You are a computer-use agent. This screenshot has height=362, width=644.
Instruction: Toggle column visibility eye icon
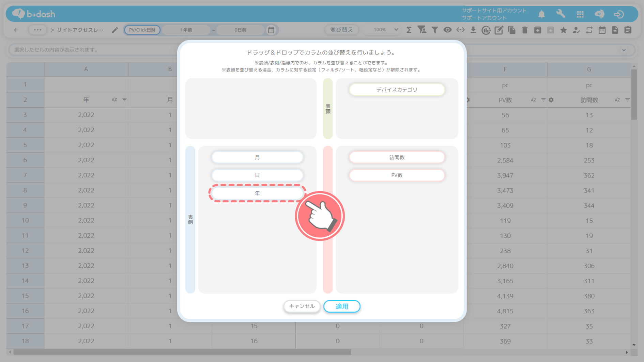[x=447, y=30]
